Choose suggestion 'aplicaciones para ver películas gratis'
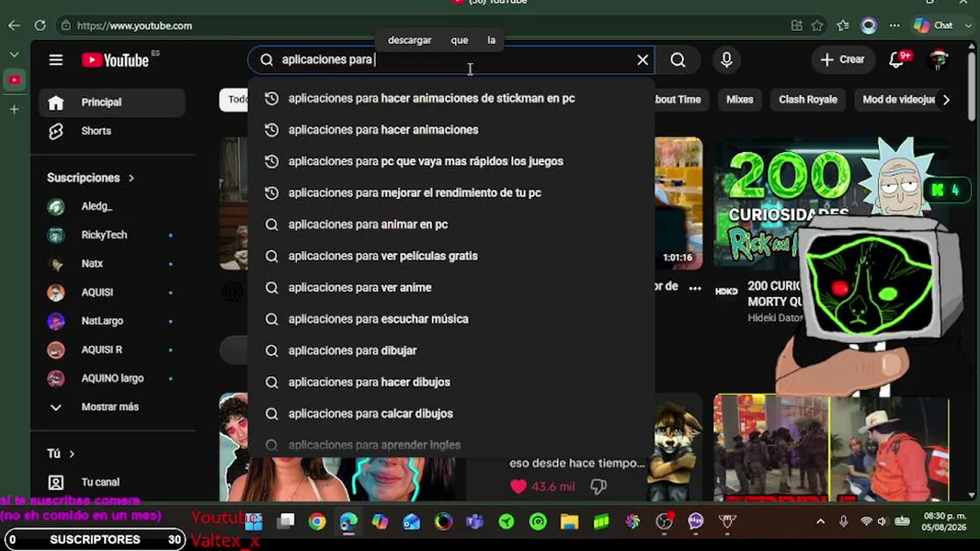The width and height of the screenshot is (980, 551). [451, 256]
